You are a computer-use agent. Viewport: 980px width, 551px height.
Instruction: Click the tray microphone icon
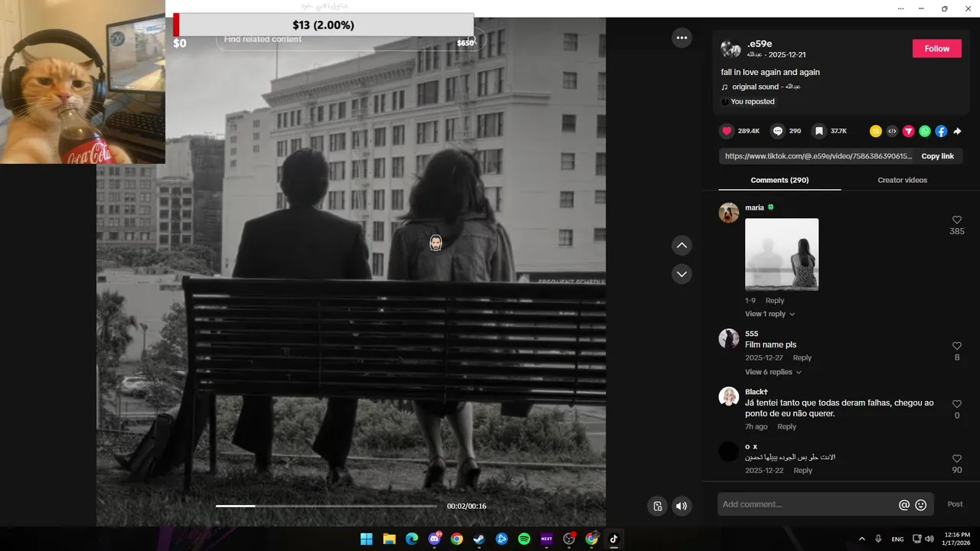point(878,539)
